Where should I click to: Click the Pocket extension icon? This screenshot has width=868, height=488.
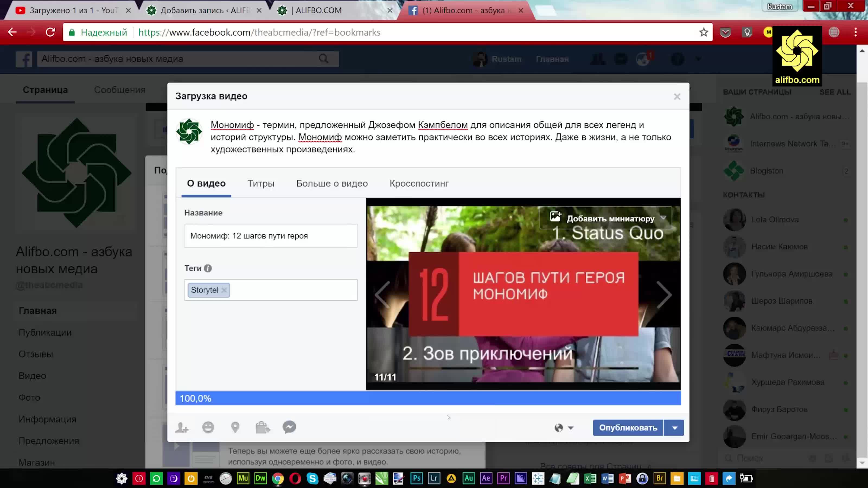coord(726,32)
